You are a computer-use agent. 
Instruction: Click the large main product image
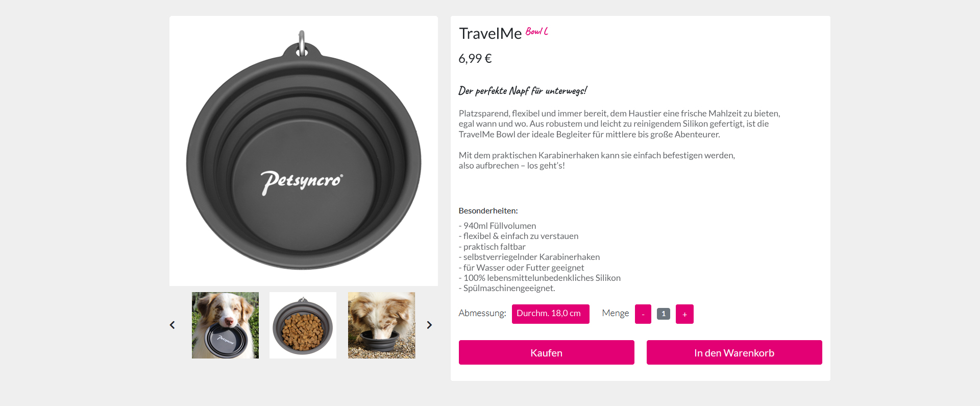coord(304,151)
